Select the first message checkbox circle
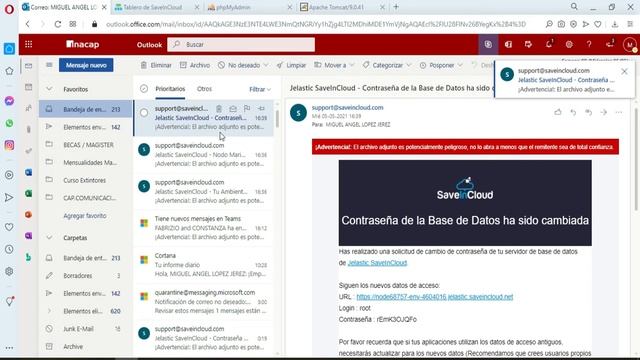 pos(144,113)
